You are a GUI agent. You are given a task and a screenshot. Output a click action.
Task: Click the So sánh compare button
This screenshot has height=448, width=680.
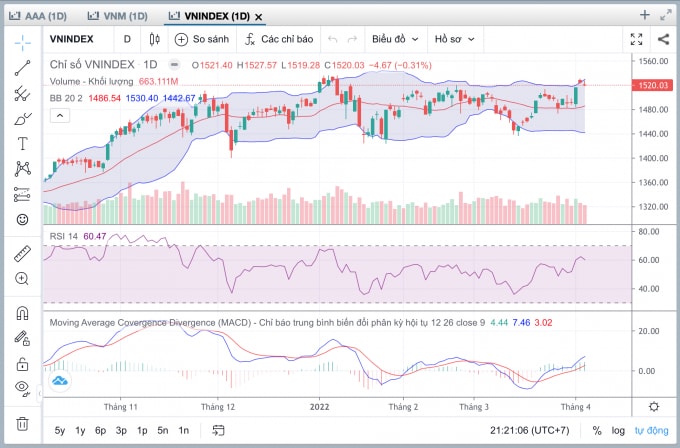[x=202, y=39]
